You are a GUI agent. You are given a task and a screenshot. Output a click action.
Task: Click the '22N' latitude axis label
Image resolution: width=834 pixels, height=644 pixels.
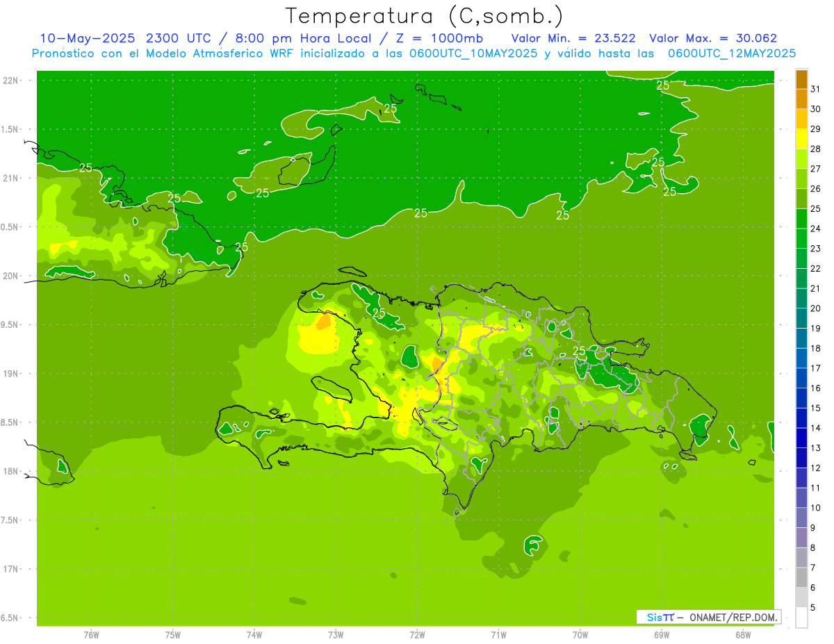tap(11, 81)
